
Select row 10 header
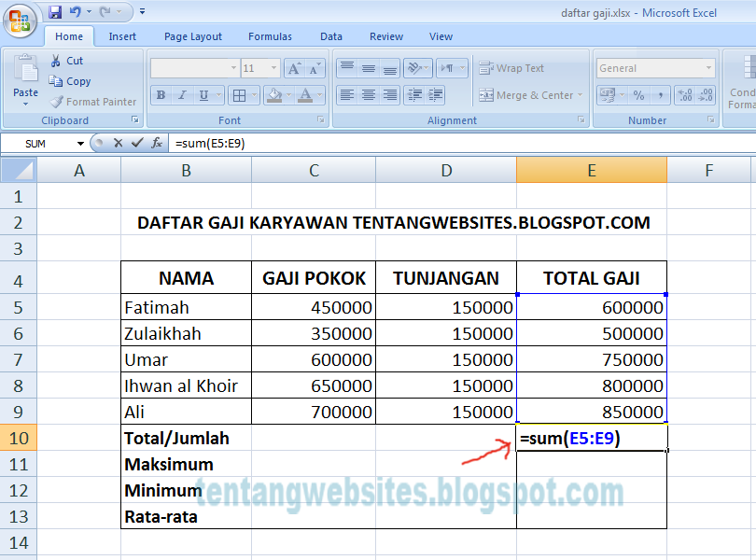point(19,438)
